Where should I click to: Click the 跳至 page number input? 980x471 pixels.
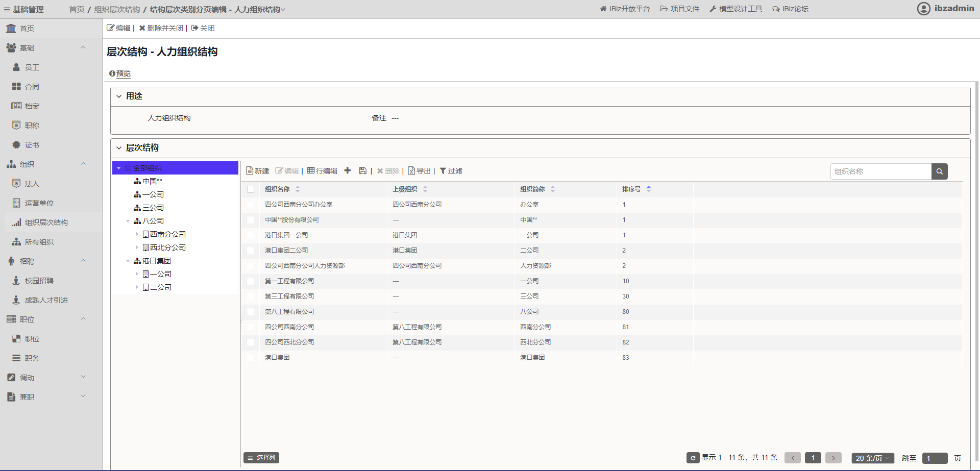click(935, 458)
